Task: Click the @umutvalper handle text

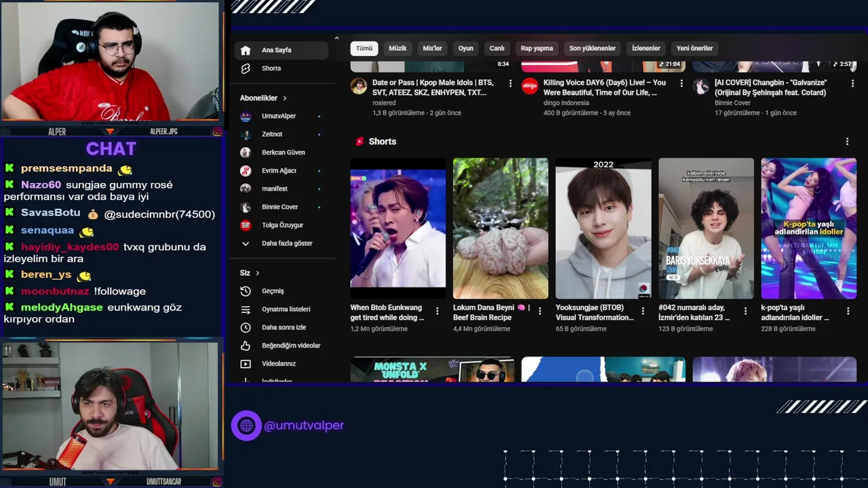Action: click(x=304, y=426)
